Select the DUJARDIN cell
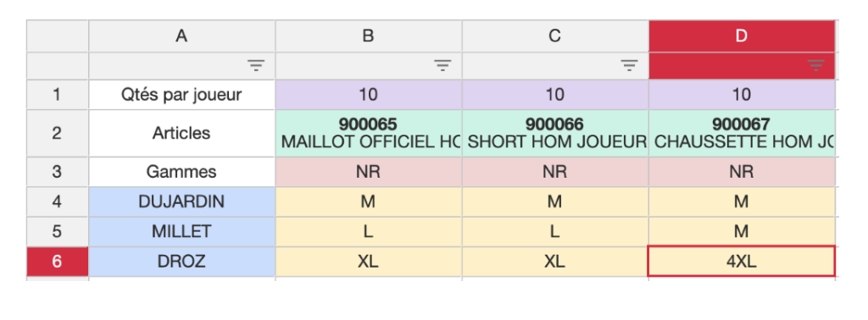Viewport: 868px width, 320px height. pos(181,201)
